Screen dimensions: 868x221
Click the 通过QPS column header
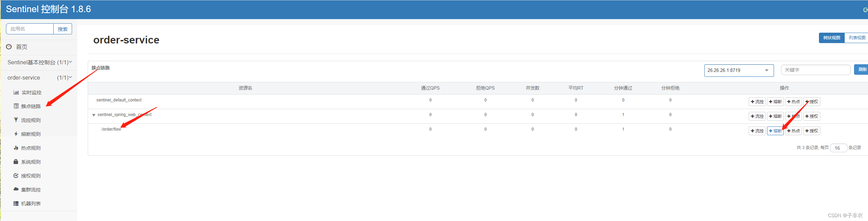point(430,88)
